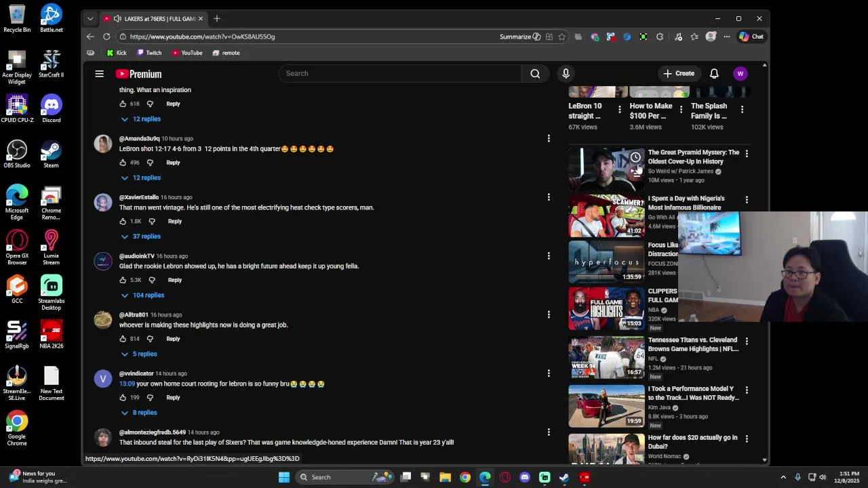868x488 pixels.
Task: Click page scrollbar down arrow
Action: [x=764, y=460]
